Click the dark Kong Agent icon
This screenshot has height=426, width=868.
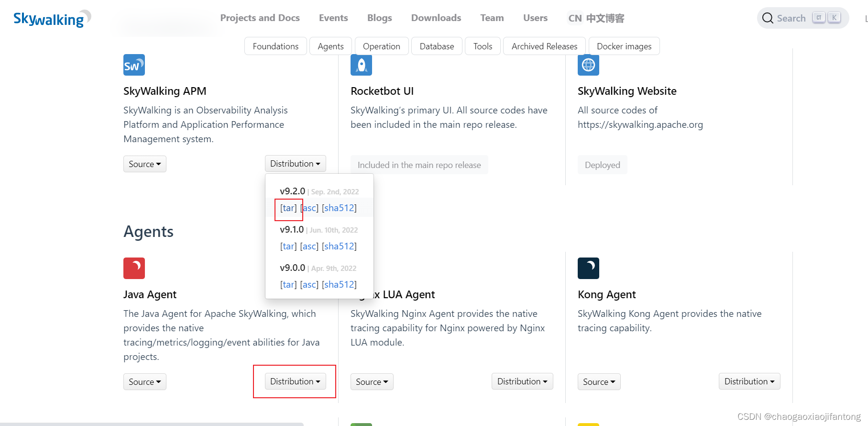588,268
